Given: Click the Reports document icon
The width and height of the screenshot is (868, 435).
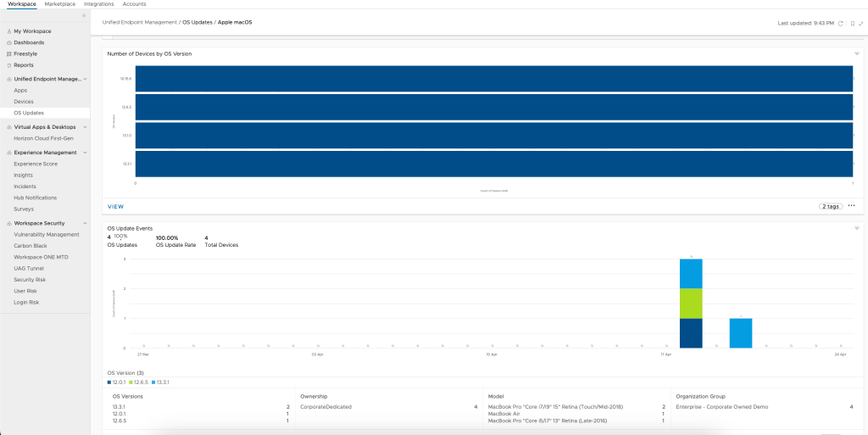Looking at the screenshot, I should pyautogui.click(x=8, y=64).
